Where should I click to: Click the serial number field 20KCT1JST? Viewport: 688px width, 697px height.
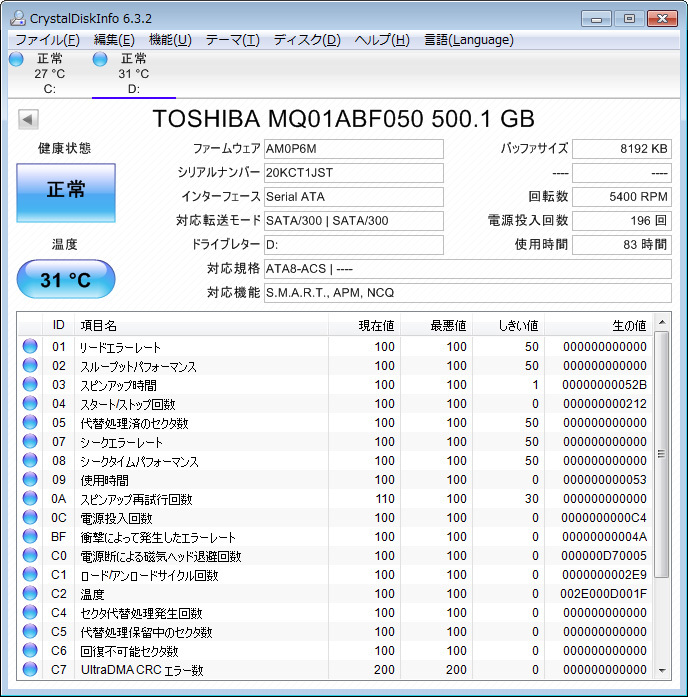(353, 172)
